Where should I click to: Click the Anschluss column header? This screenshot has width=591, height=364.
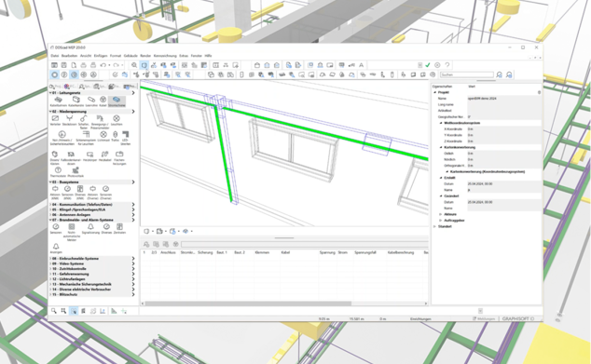[x=168, y=252]
